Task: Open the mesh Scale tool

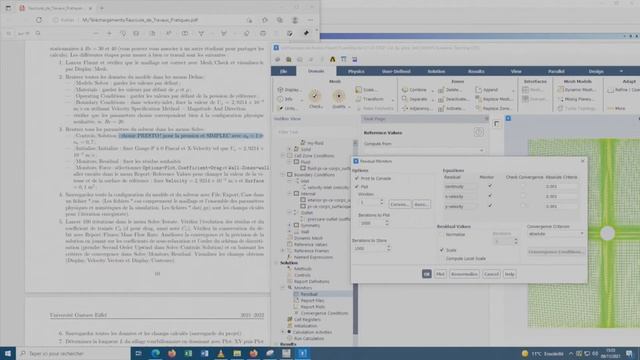Action: click(x=366, y=90)
